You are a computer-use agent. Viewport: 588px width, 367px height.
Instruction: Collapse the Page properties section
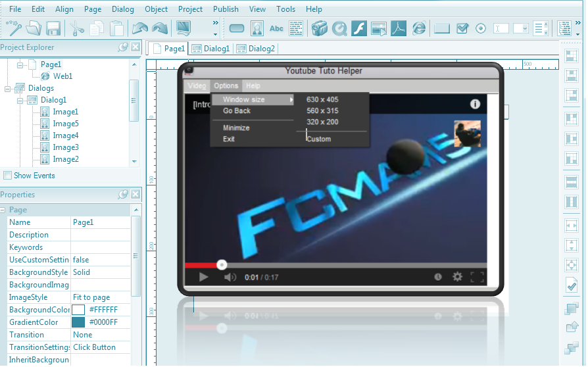click(3, 210)
